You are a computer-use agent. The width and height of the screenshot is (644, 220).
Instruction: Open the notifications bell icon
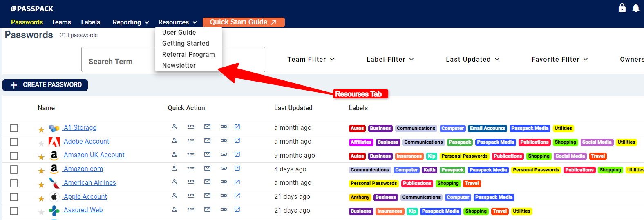click(636, 8)
